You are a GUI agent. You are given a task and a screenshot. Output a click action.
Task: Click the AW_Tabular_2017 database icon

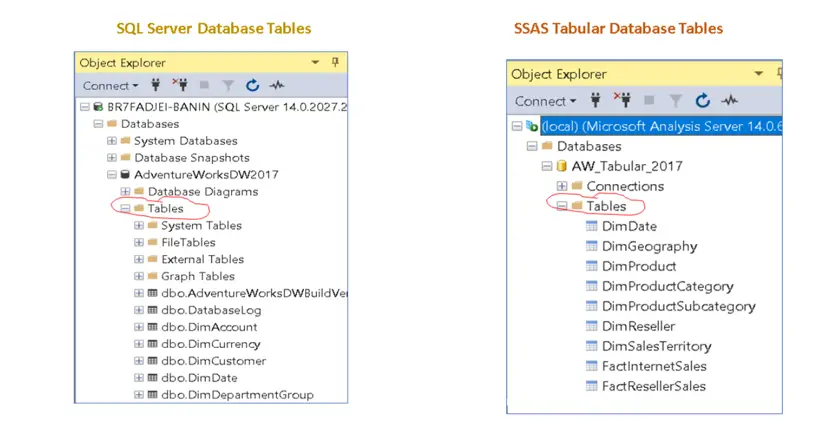pos(562,166)
